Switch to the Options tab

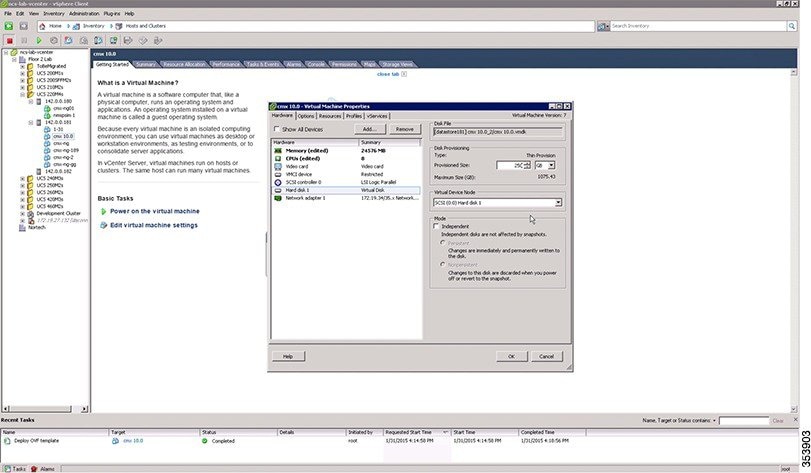coord(306,115)
